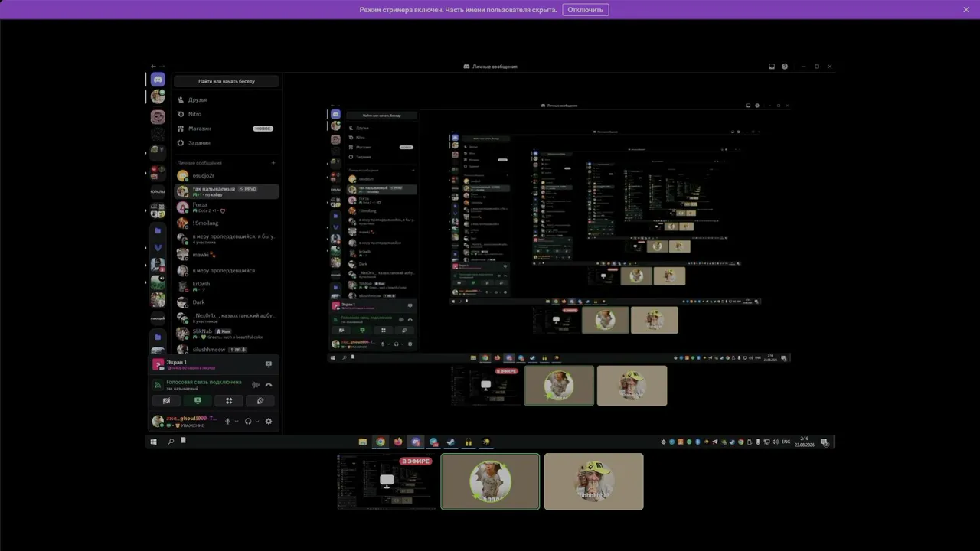
Task: Click plus icon beside outermost Личные сообщения header
Action: tap(273, 163)
